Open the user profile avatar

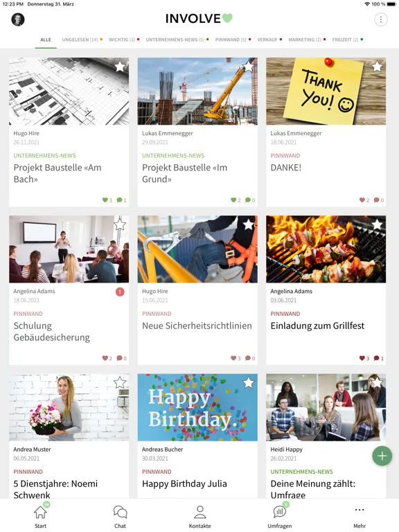coord(18,19)
